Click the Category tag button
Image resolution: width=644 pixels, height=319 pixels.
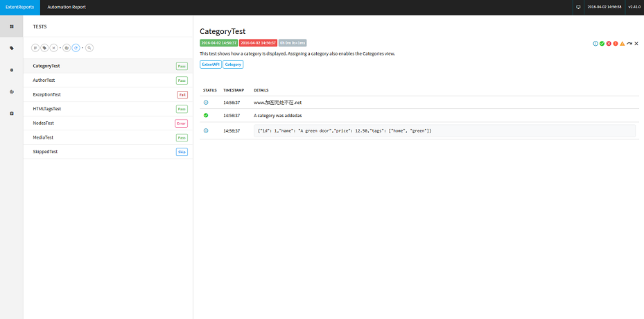pyautogui.click(x=233, y=64)
